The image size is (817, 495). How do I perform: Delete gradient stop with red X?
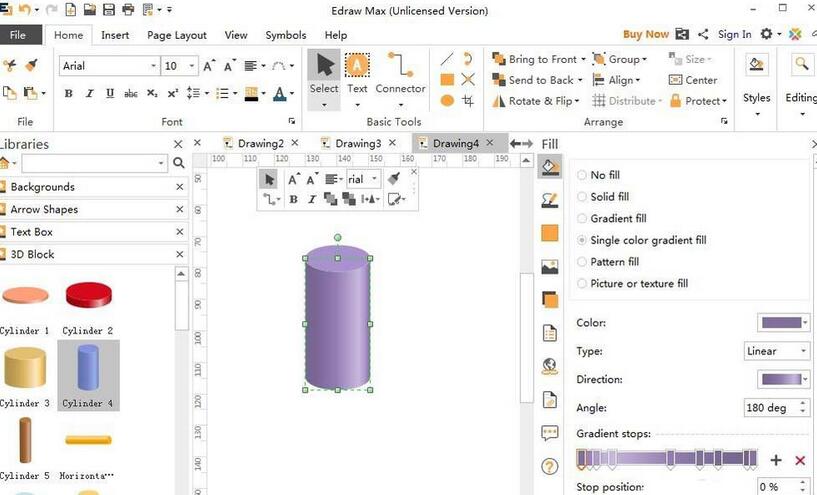tap(800, 460)
